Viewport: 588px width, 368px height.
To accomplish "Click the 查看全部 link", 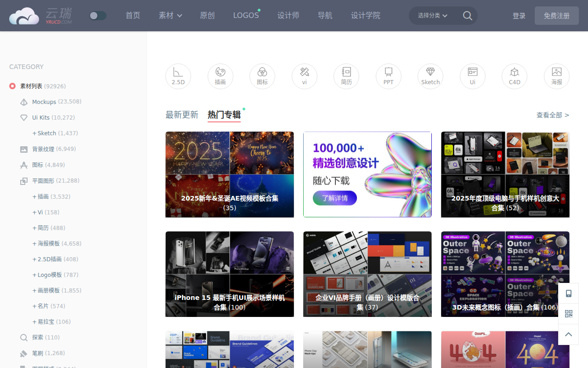I will [x=553, y=115].
